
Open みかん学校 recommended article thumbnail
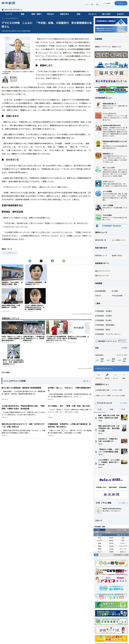coord(13,273)
